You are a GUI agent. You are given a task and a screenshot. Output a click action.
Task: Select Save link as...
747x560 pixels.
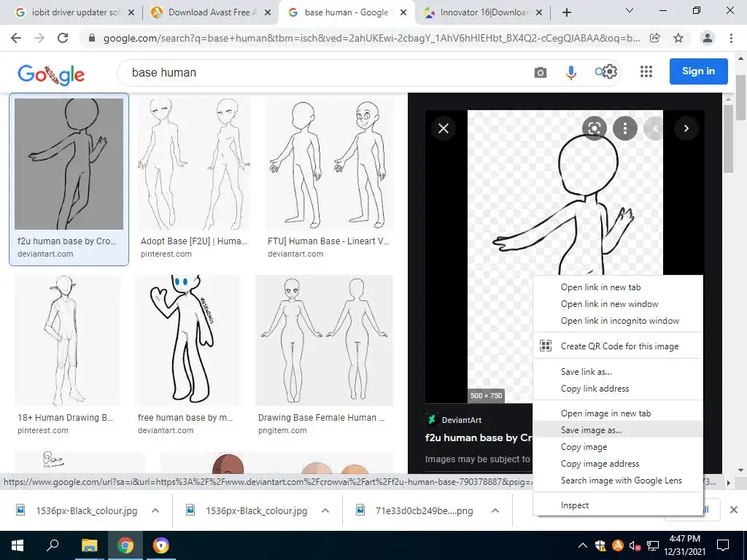618,371
